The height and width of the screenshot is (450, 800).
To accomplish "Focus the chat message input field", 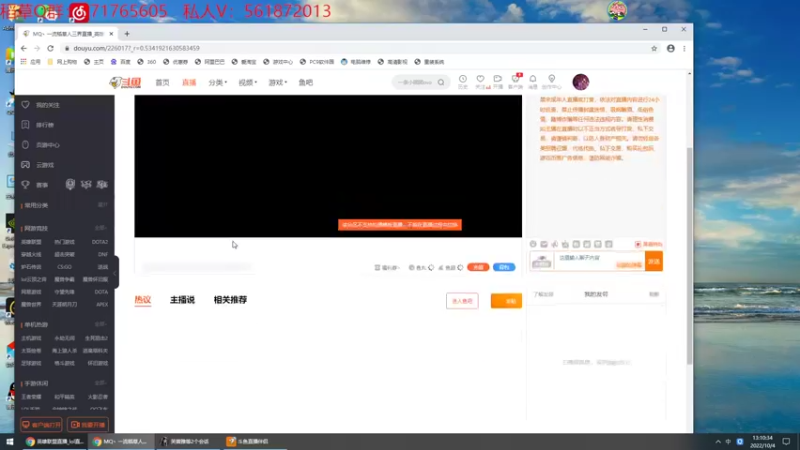I will [599, 261].
